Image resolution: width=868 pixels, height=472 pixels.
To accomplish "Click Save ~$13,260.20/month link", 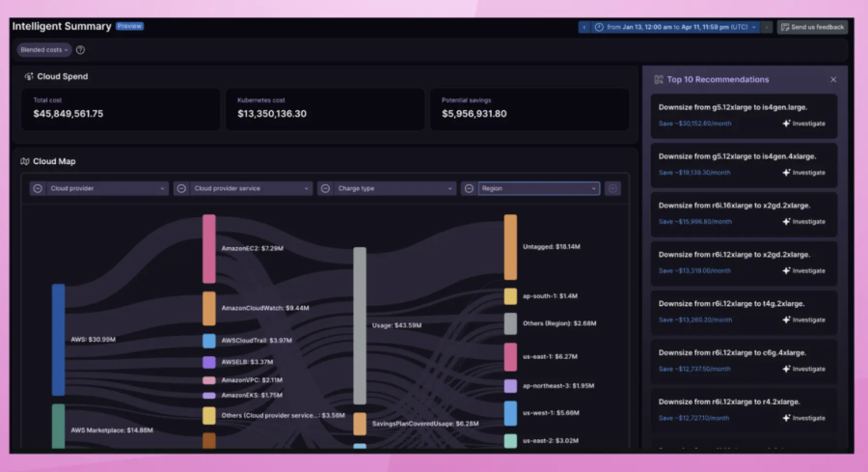I will [694, 319].
